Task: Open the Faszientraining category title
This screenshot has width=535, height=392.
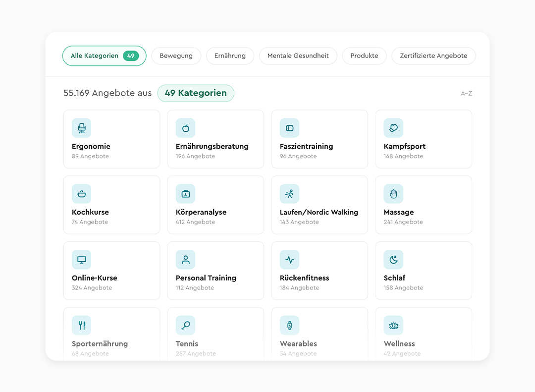Action: pyautogui.click(x=307, y=147)
